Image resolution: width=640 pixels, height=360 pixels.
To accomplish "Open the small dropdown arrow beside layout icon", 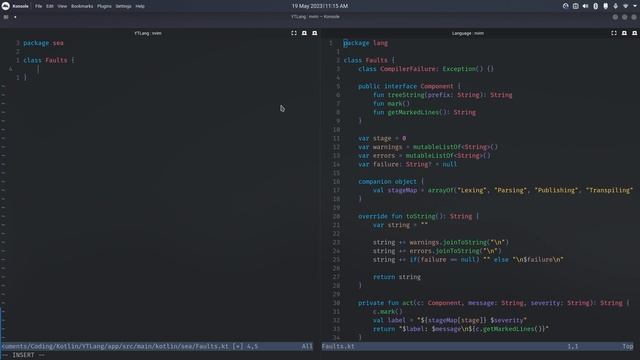I will click(15, 17).
